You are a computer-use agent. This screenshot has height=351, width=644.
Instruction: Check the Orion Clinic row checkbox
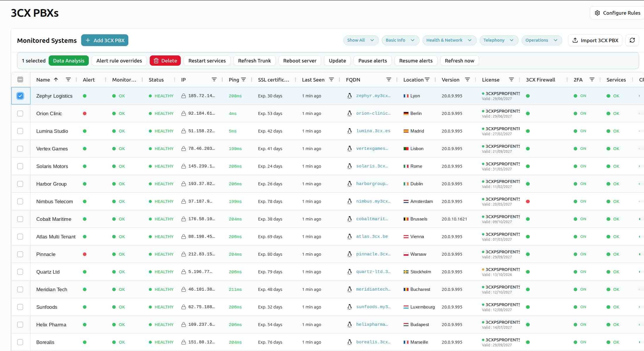click(20, 113)
